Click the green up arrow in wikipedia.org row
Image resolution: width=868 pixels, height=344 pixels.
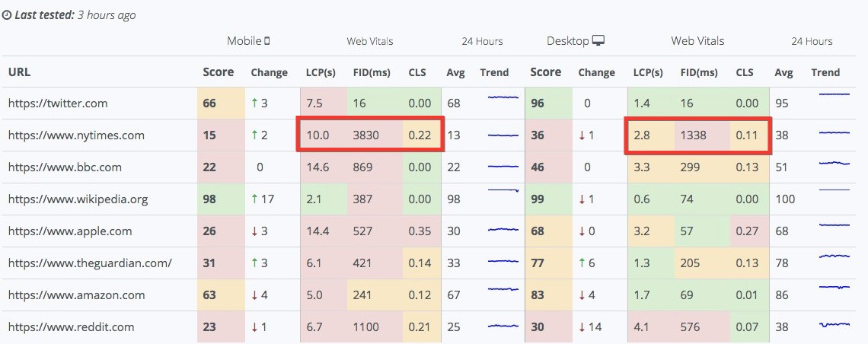[254, 199]
